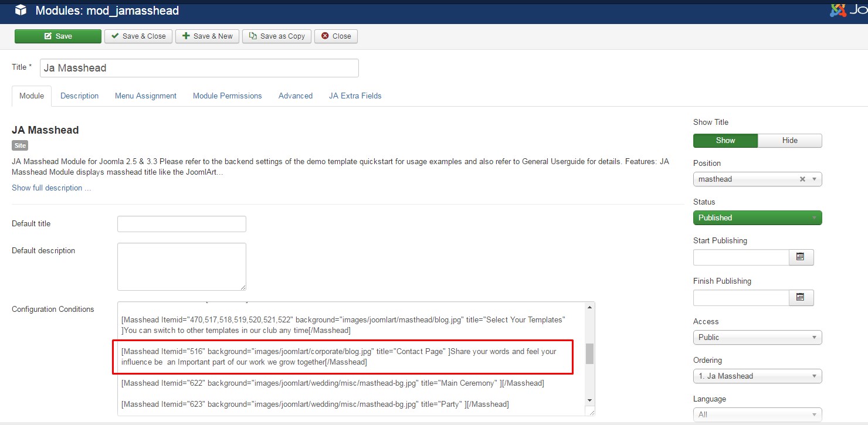Screen dimensions: 868x425
Task: Open the Status dropdown showing Published
Action: 757,218
